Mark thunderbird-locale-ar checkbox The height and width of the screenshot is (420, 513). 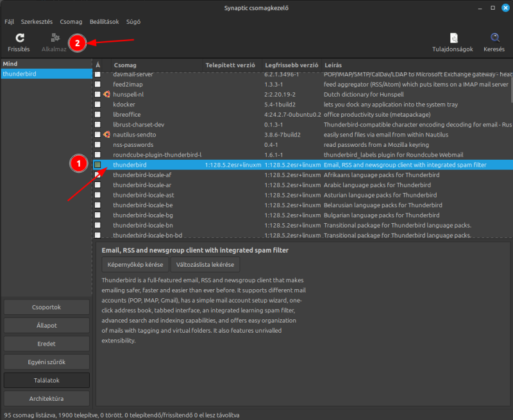tap(97, 185)
